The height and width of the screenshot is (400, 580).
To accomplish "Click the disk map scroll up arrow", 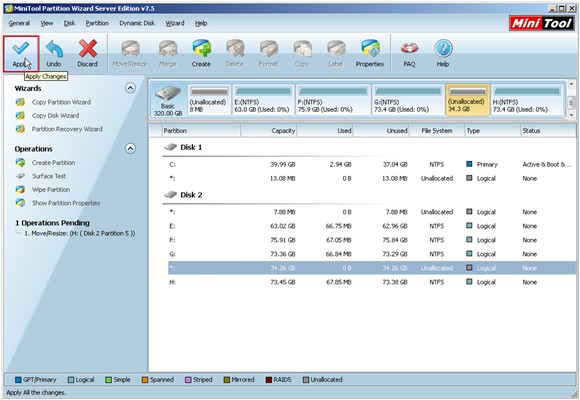I will tap(571, 84).
